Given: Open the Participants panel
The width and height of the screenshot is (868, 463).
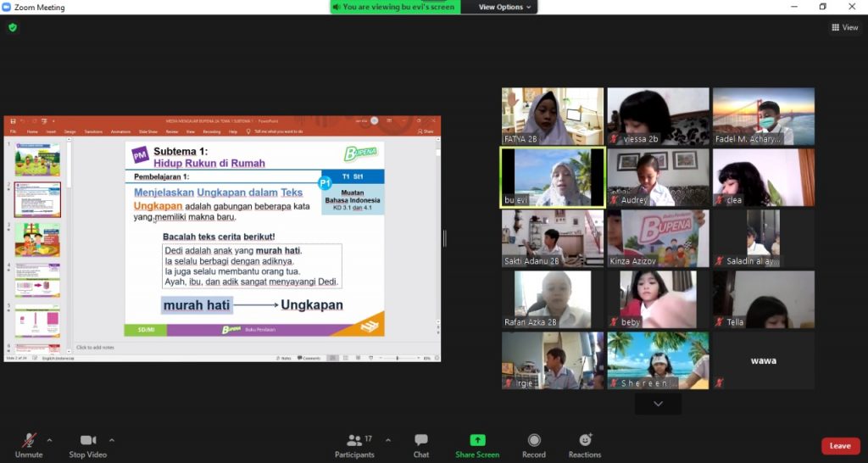Looking at the screenshot, I should pyautogui.click(x=354, y=446).
